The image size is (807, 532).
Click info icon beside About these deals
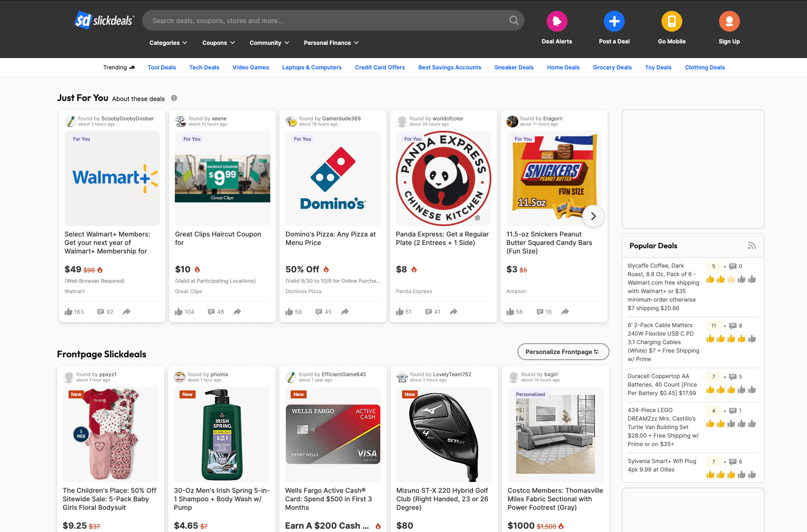[174, 98]
